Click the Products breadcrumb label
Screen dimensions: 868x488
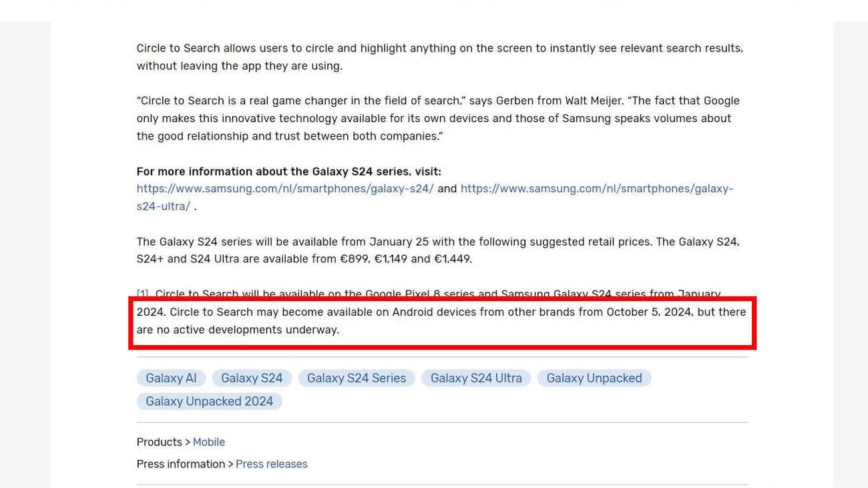tap(159, 442)
